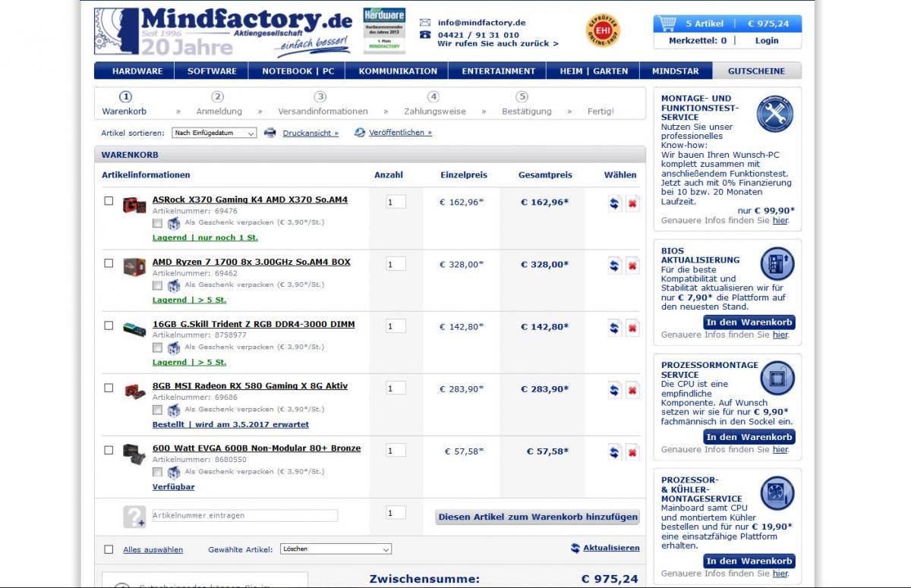911x588 pixels.
Task: Click quantity field for EVGA 600B
Action: point(396,451)
